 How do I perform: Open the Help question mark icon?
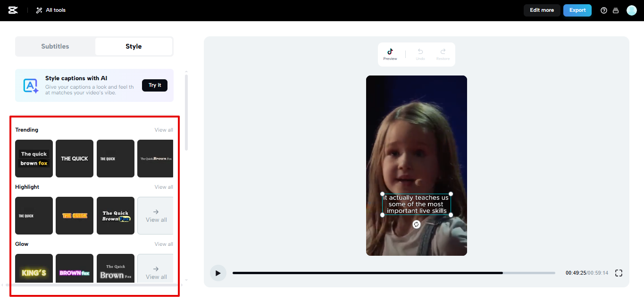tap(603, 10)
